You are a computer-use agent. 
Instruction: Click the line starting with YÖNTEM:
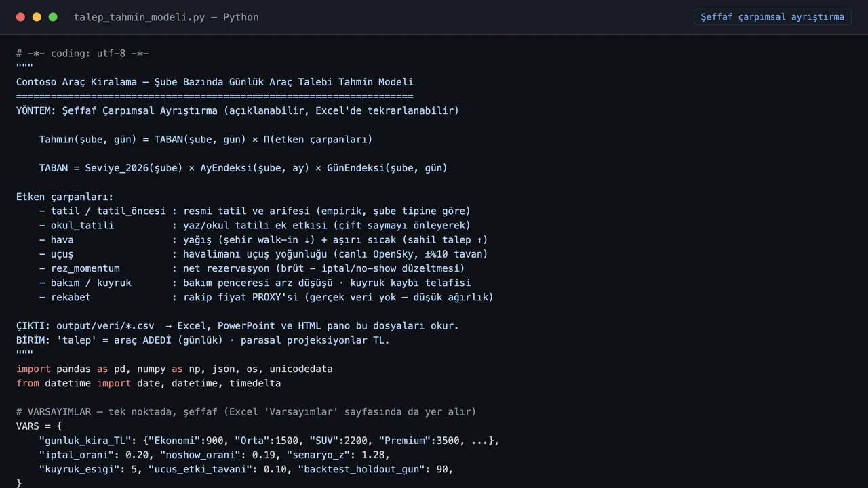click(x=237, y=110)
